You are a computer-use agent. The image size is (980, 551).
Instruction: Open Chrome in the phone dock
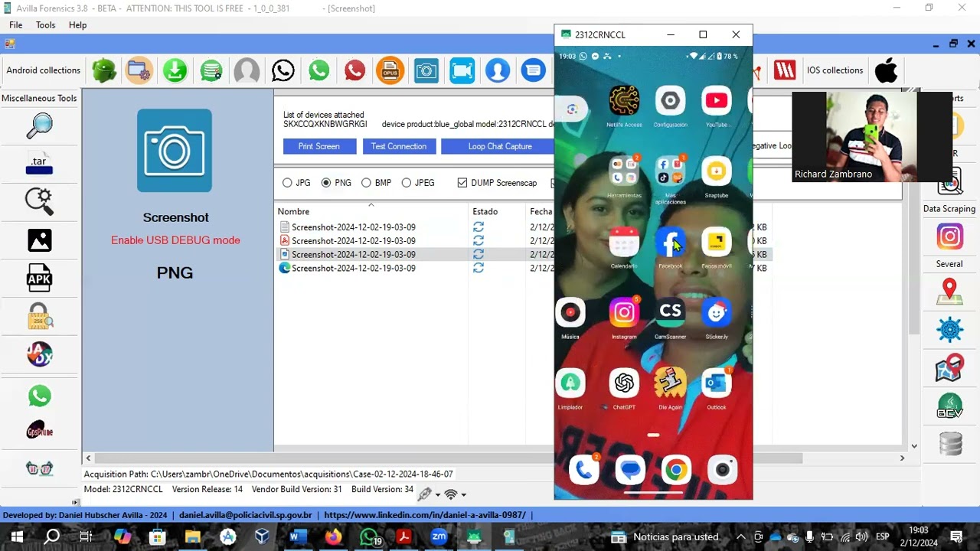click(x=676, y=470)
